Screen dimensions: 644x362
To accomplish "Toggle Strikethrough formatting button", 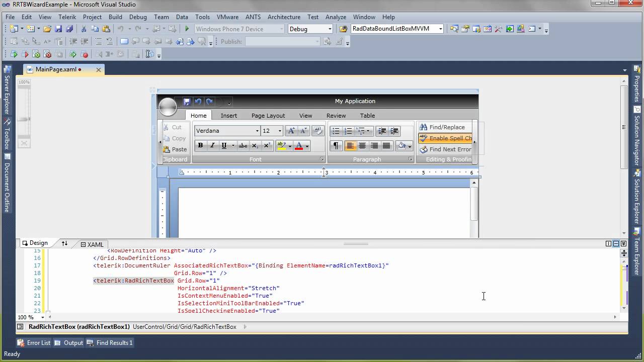I will [243, 146].
